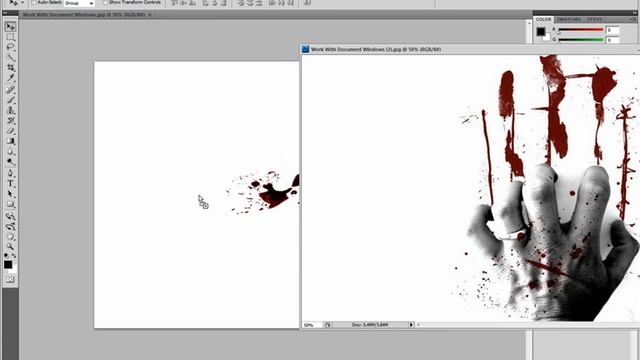640x360 pixels.
Task: Select the Lasso tool
Action: [x=10, y=47]
